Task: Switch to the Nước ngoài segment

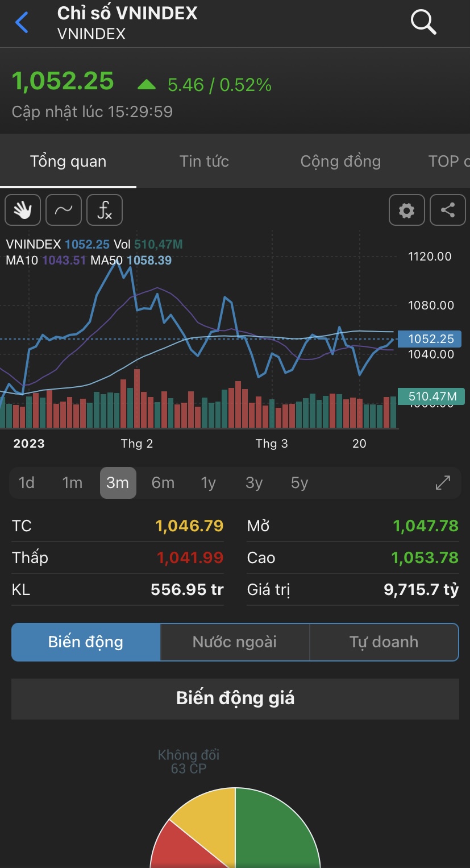Action: pyautogui.click(x=235, y=642)
